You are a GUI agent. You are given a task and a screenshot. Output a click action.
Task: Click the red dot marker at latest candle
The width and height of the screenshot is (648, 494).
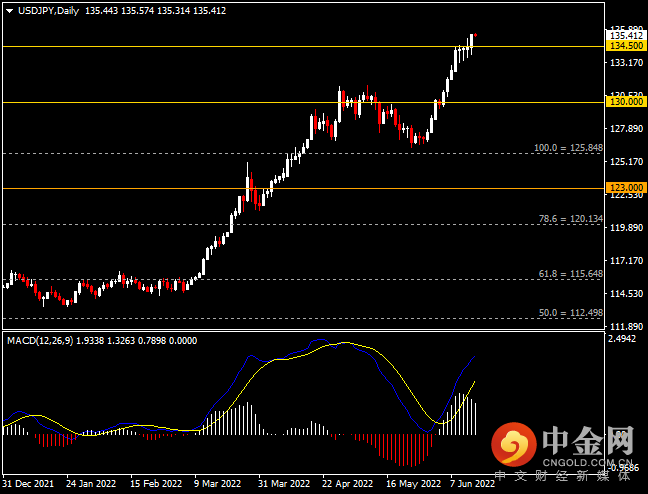click(x=476, y=35)
